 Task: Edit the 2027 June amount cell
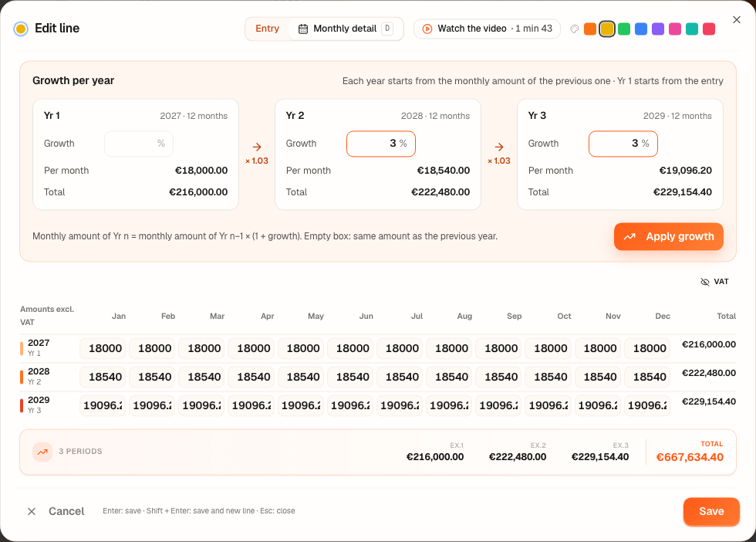(x=350, y=348)
